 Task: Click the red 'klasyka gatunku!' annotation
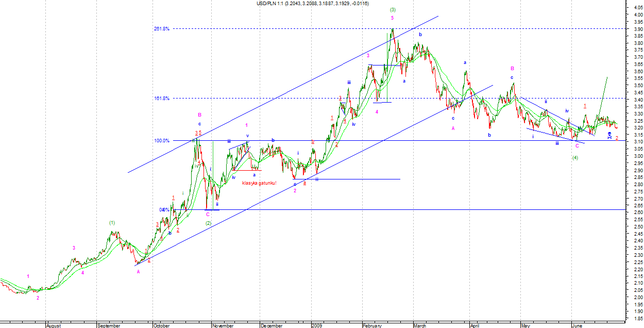(x=259, y=183)
